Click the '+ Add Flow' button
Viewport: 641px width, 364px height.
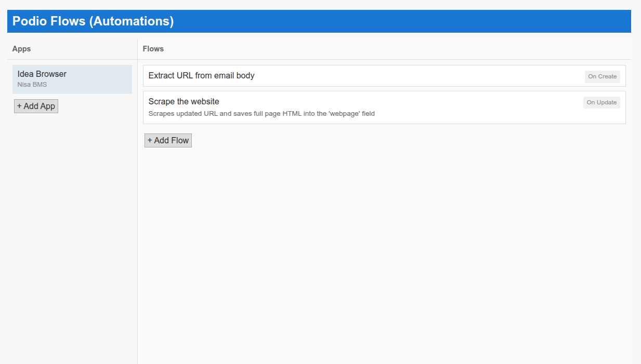coord(168,140)
